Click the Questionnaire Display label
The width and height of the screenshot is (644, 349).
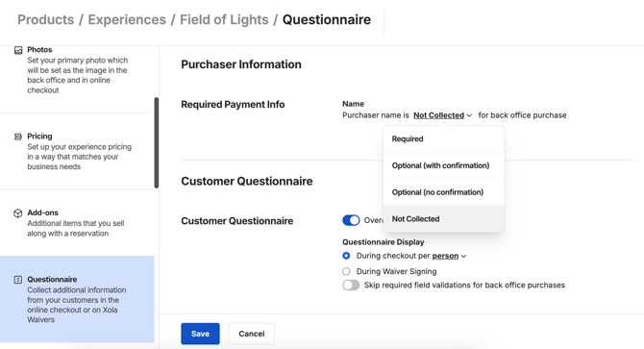(384, 242)
